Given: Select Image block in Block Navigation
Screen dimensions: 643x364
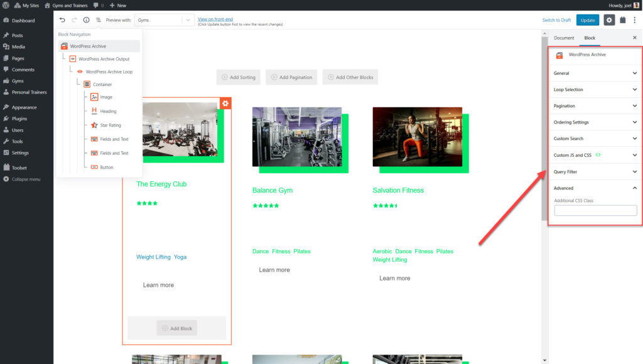Looking at the screenshot, I should (105, 97).
